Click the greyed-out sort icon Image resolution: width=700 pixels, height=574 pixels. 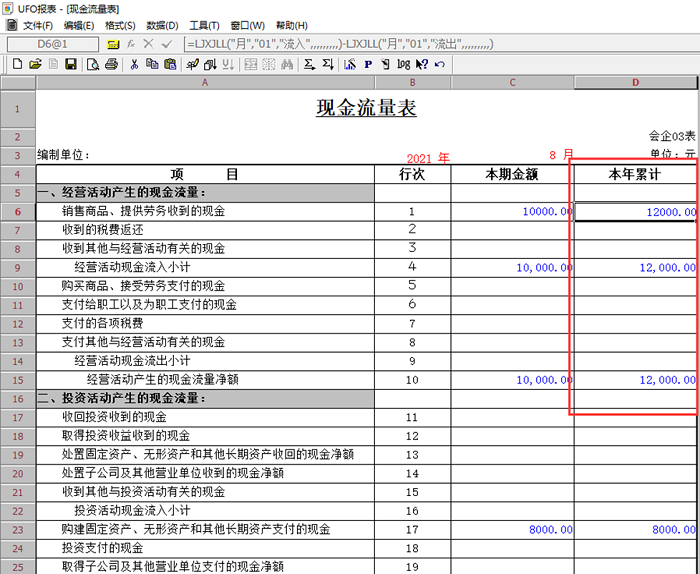click(228, 64)
